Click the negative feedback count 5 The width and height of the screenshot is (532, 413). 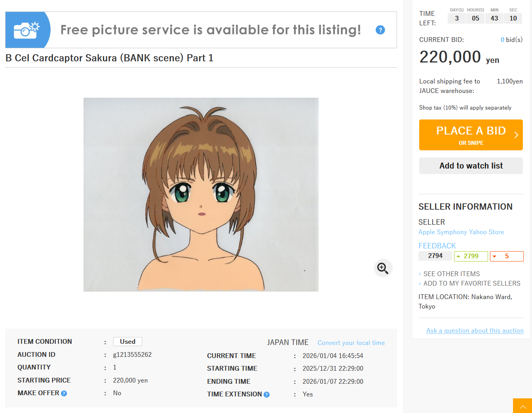507,256
